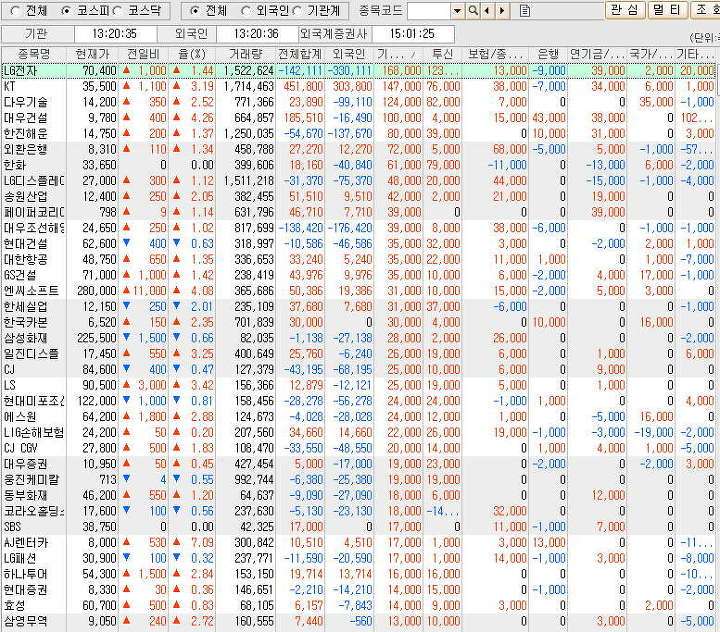720x632 pixels.
Task: Click the 기관 time value 13:20:35
Action: tap(114, 34)
